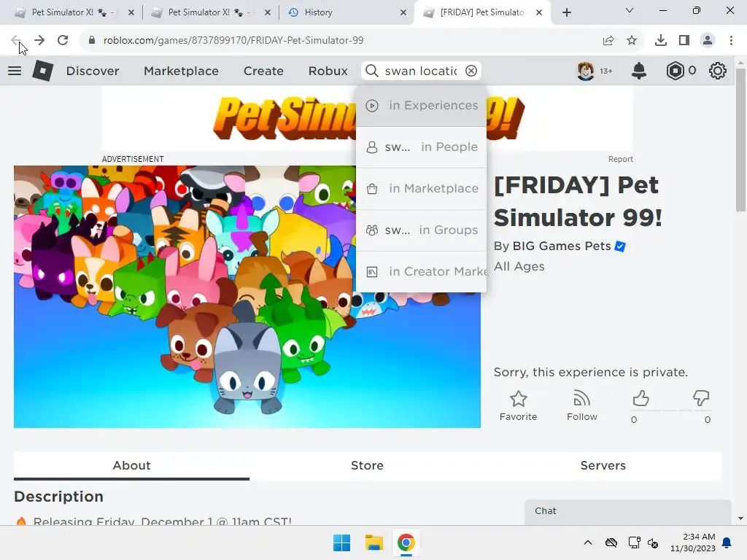
Task: Give a thumbs down to the experience
Action: point(701,398)
